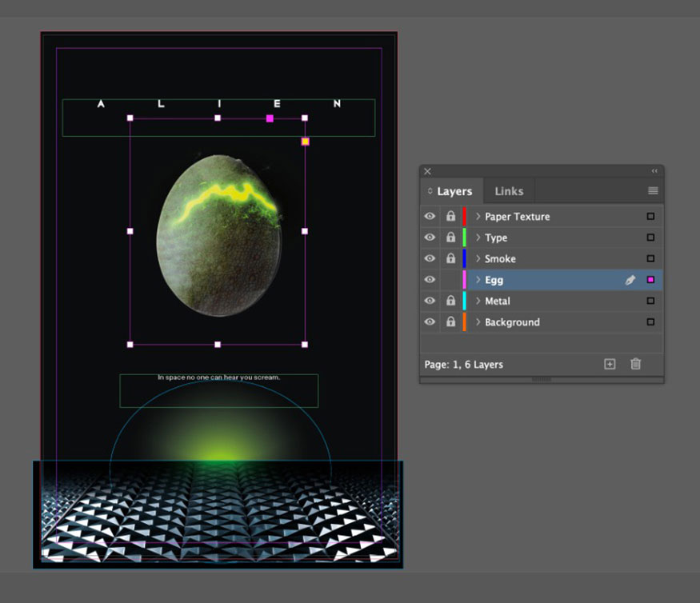Viewport: 700px width, 603px height.
Task: Click the "Page: 1, 6 Layers" status text
Action: point(463,365)
